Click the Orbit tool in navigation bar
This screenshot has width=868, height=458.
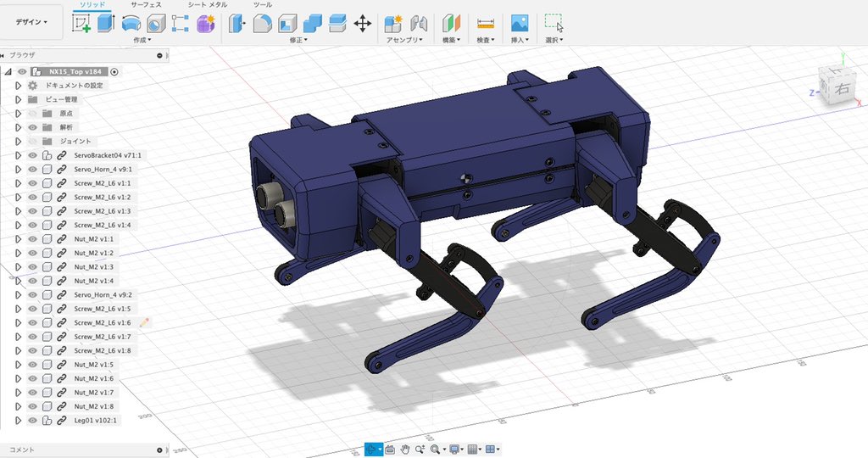click(372, 450)
